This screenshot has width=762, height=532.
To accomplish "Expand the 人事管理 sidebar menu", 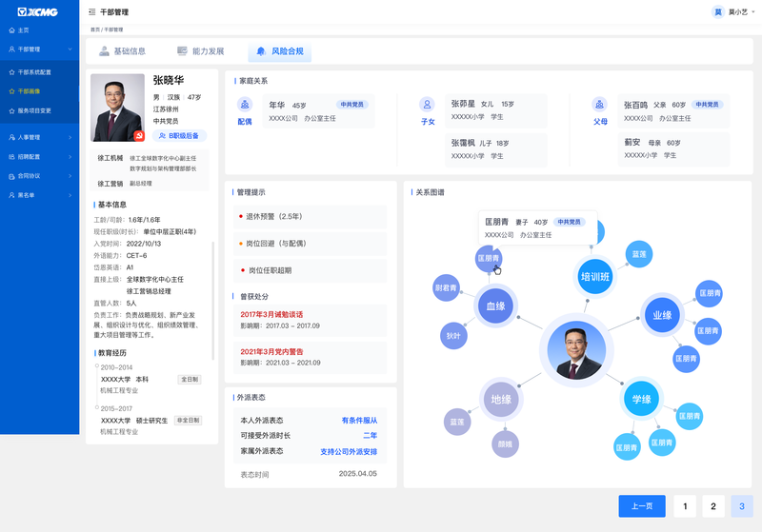I will click(x=39, y=137).
